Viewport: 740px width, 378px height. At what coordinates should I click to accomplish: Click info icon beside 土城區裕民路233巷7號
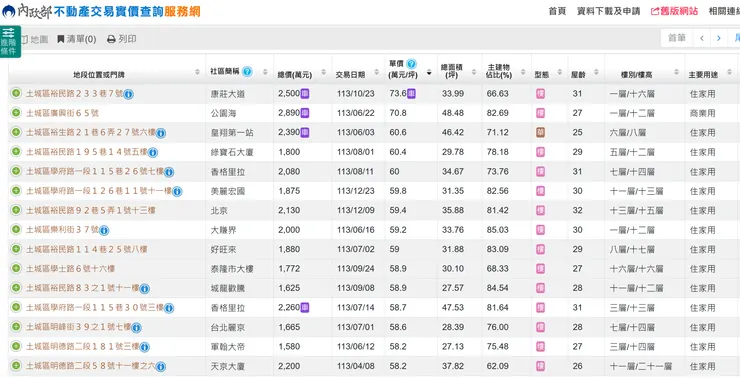128,94
